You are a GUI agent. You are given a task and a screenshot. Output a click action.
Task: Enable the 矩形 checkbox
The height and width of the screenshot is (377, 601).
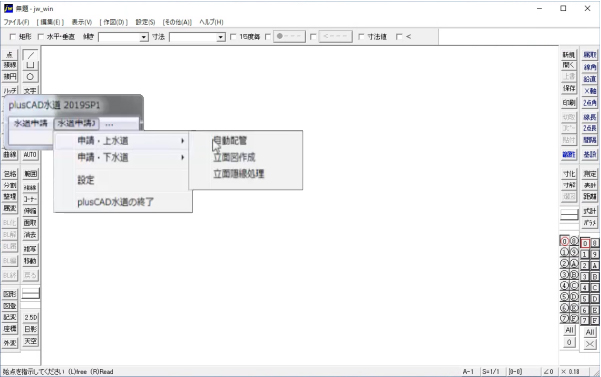click(13, 37)
